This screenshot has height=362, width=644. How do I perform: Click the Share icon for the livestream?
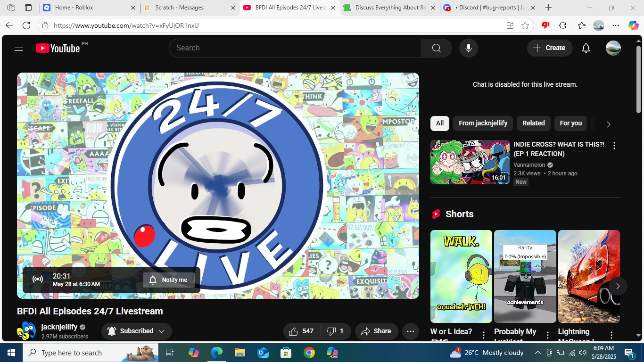(376, 331)
